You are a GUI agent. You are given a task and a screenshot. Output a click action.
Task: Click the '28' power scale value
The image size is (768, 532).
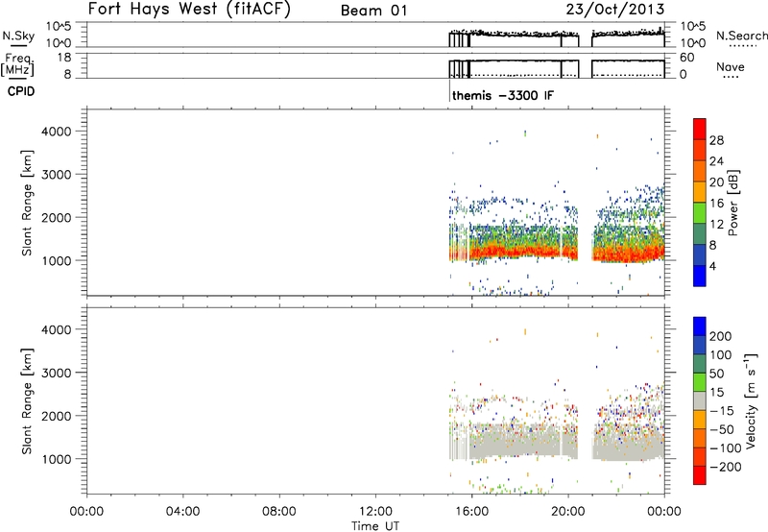[x=716, y=140]
